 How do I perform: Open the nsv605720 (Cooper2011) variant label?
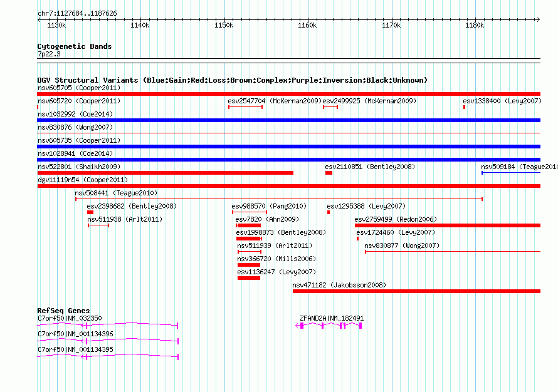79,101
